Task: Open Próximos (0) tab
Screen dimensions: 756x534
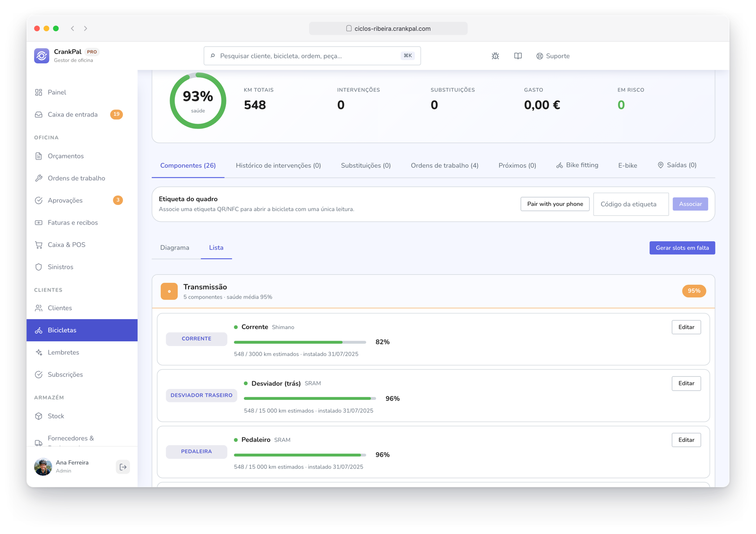Action: (x=517, y=165)
